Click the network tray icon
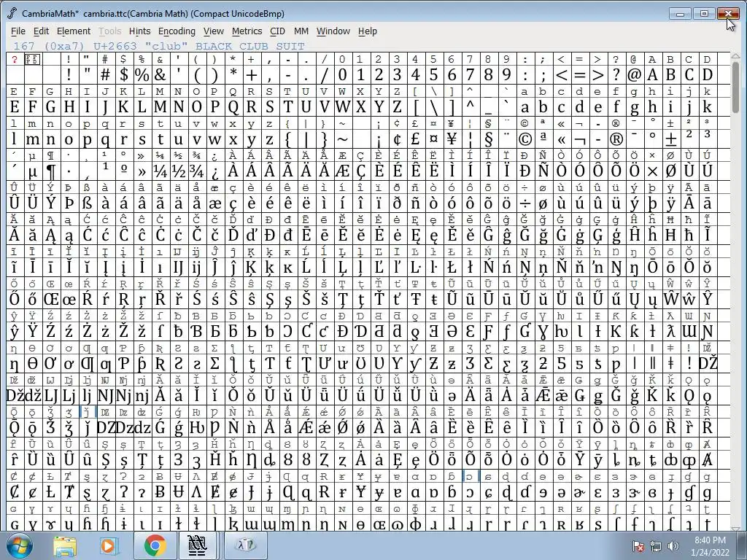The height and width of the screenshot is (560, 747). 656,546
